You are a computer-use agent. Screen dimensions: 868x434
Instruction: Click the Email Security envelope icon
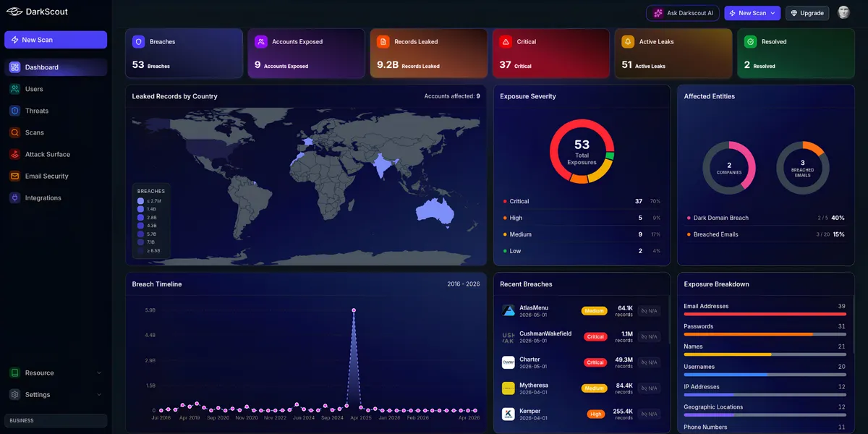click(x=14, y=176)
